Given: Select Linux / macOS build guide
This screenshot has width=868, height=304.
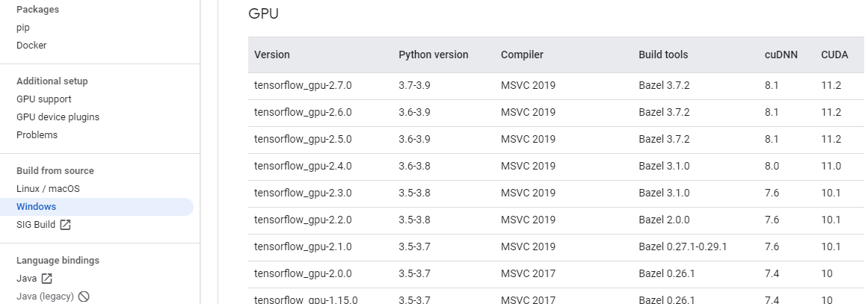Looking at the screenshot, I should [48, 189].
